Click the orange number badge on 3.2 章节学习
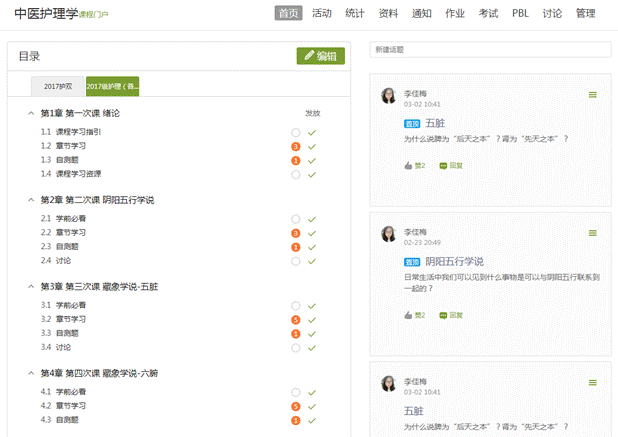Viewport: 618px width, 437px height. point(296,320)
